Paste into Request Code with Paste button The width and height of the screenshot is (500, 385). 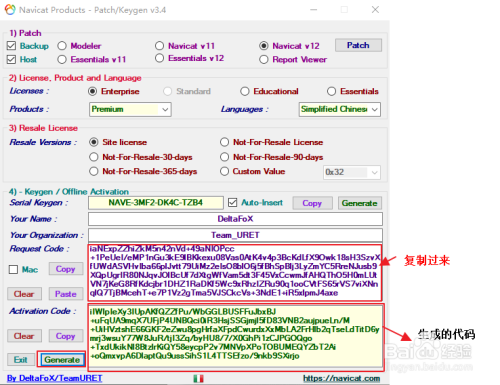tap(66, 294)
